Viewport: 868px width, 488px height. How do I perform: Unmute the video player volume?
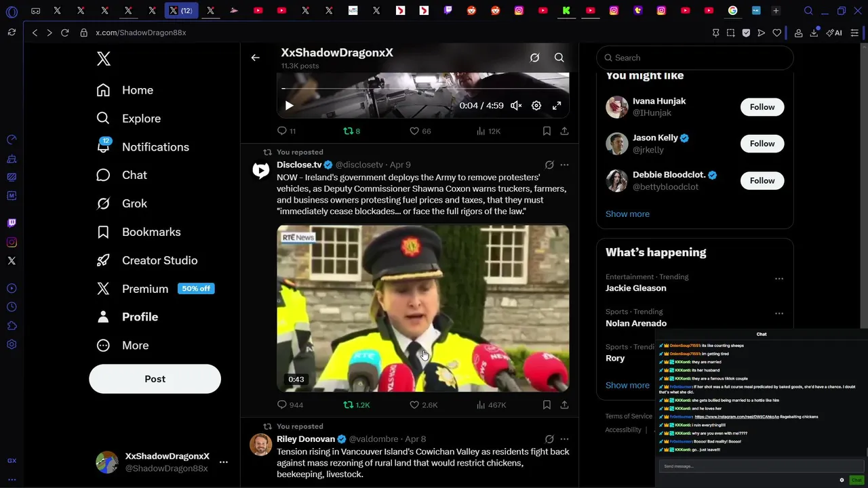tap(516, 106)
